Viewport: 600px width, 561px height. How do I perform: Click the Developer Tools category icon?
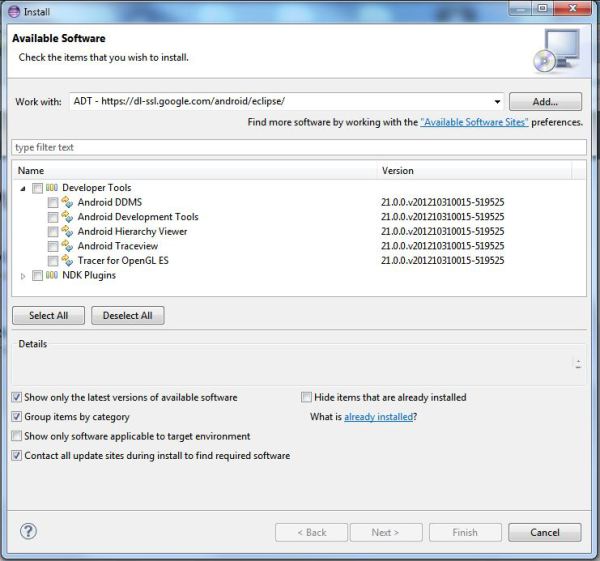pos(52,188)
